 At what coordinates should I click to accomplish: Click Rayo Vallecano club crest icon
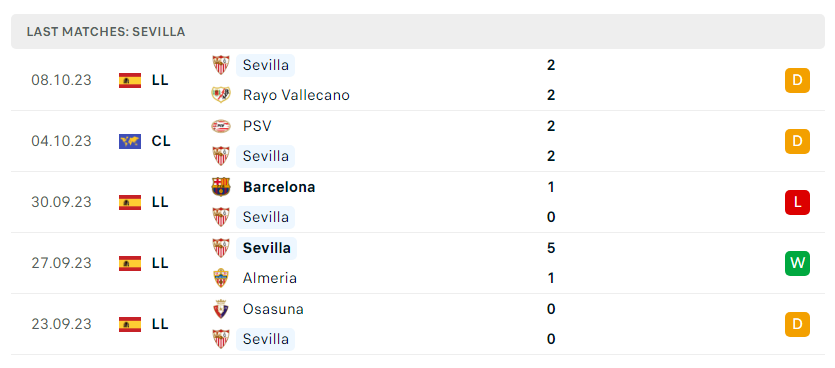coord(220,95)
